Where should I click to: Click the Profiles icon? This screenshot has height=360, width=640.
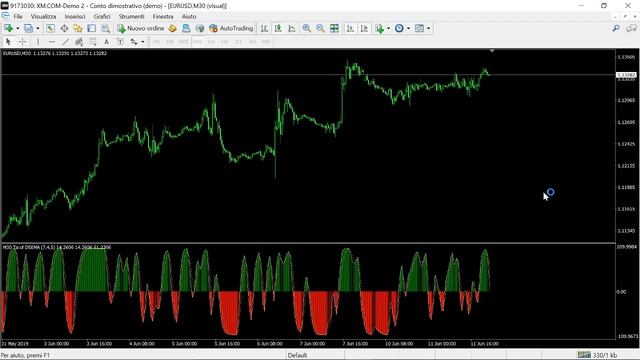click(28, 28)
